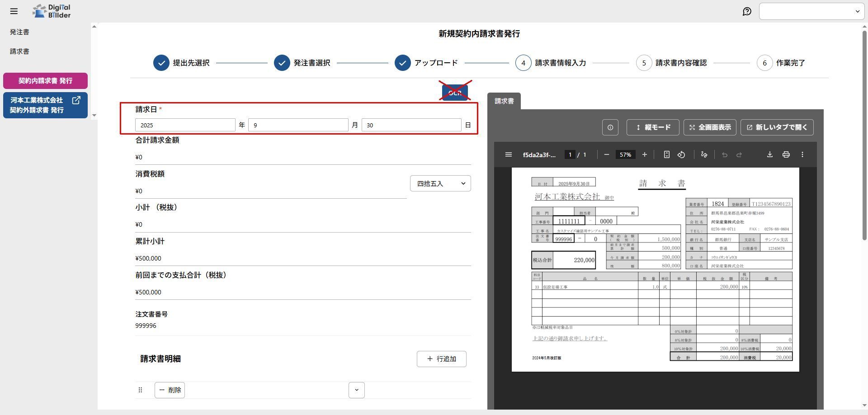Zoom out the PDF with minus
This screenshot has height=415, width=868.
pyautogui.click(x=607, y=155)
